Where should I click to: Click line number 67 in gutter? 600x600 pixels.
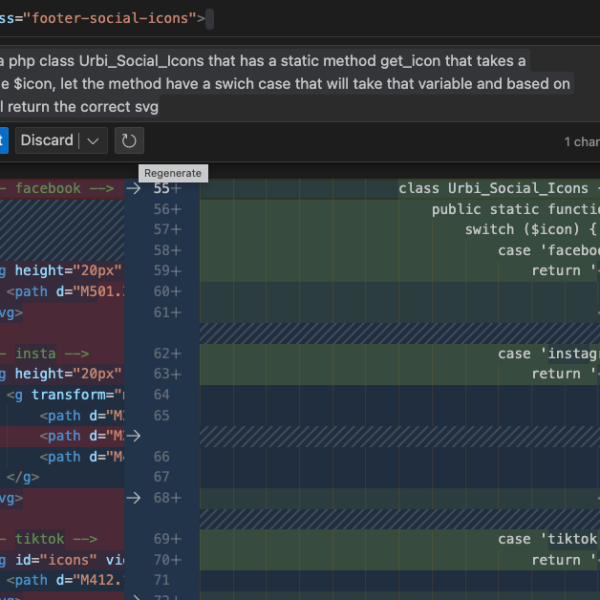(x=161, y=477)
